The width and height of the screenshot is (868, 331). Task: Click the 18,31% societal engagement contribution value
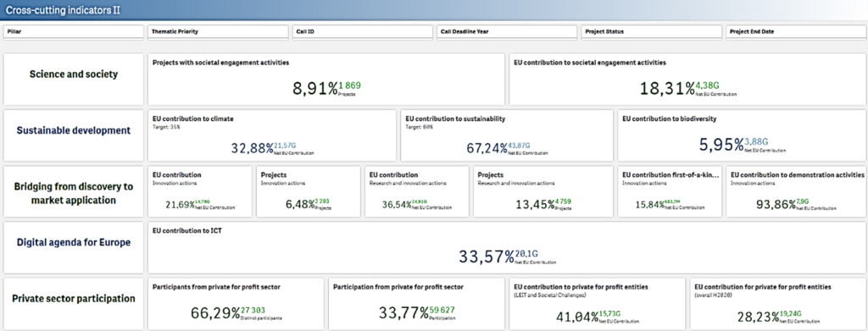point(667,89)
